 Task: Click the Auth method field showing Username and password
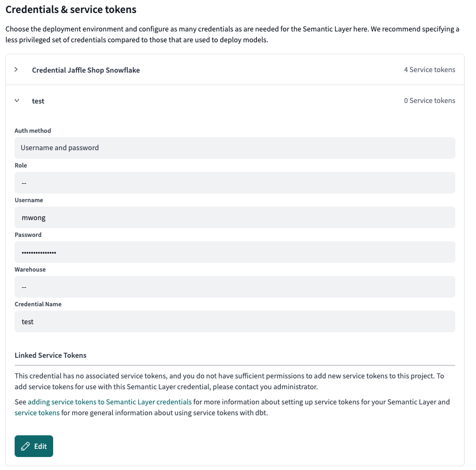pos(235,147)
